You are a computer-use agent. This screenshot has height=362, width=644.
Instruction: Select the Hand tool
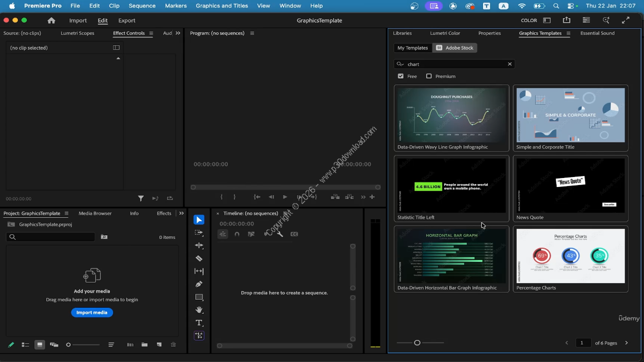point(199,310)
